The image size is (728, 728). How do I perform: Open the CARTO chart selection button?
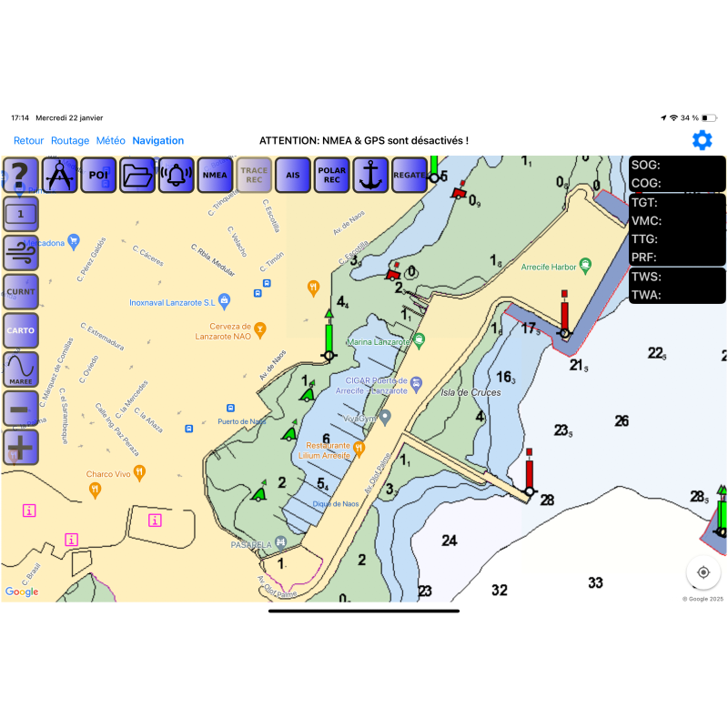(x=20, y=330)
